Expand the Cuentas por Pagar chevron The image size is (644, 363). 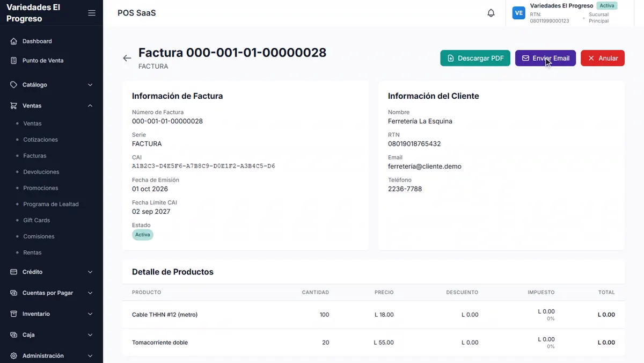click(90, 293)
